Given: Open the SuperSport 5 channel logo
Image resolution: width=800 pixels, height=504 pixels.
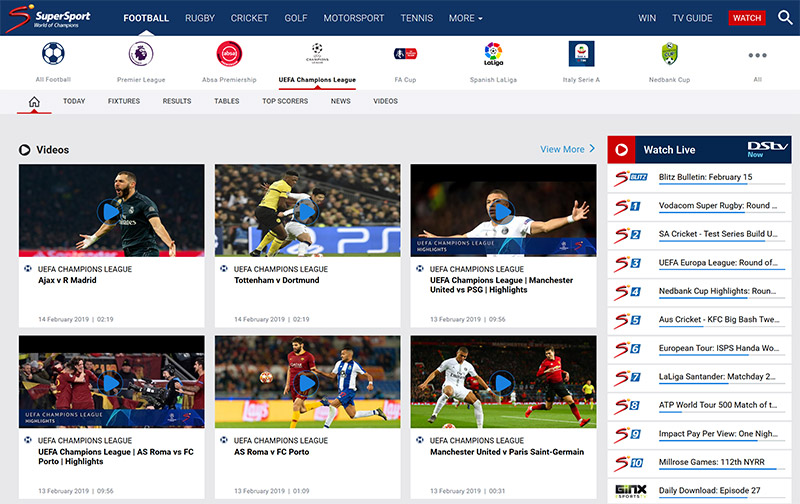Looking at the screenshot, I should (627, 321).
